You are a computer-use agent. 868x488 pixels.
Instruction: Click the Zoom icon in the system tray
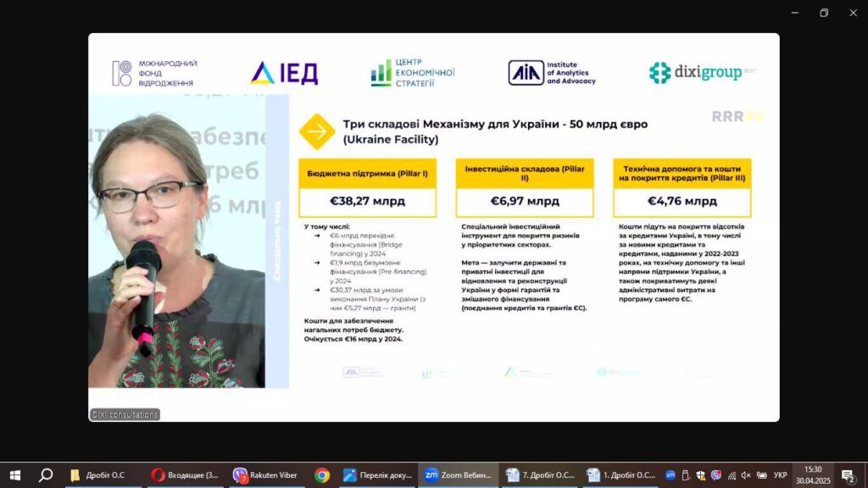pyautogui.click(x=670, y=475)
